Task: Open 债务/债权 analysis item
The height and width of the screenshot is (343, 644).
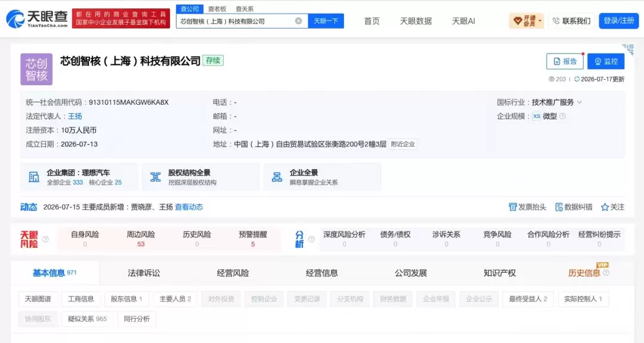Action: [395, 239]
